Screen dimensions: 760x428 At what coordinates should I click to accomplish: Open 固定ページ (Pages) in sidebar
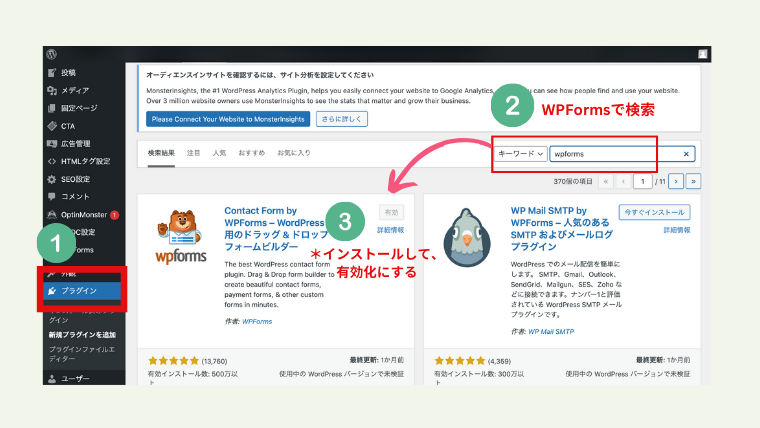click(79, 108)
